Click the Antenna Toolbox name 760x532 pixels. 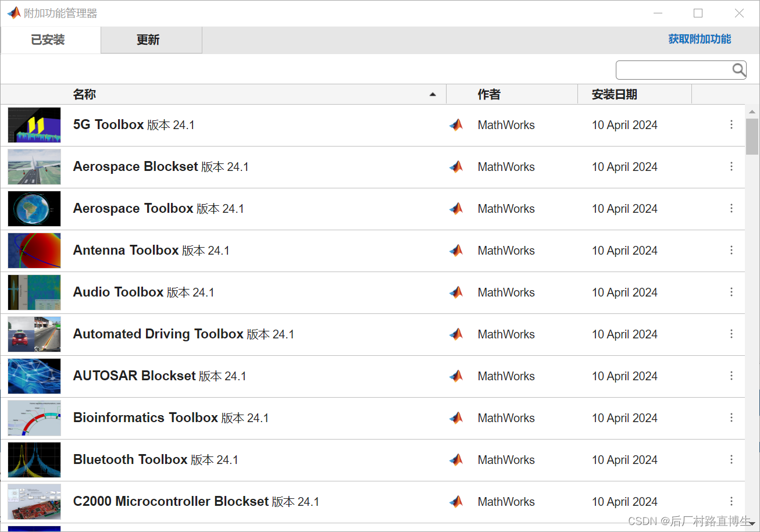pos(126,250)
